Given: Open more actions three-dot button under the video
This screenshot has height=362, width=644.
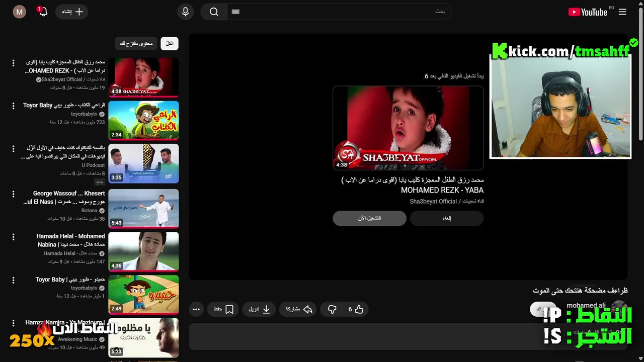Looking at the screenshot, I should click(x=196, y=309).
